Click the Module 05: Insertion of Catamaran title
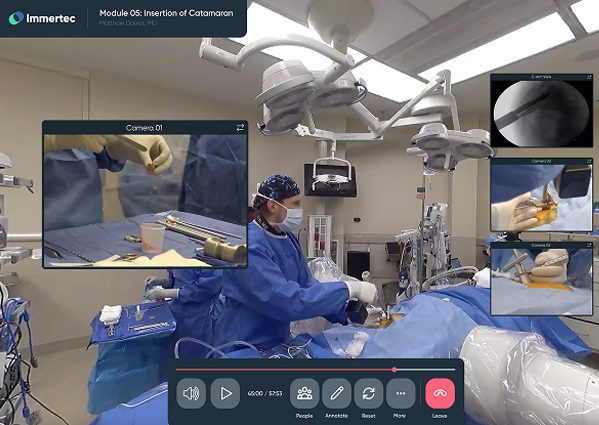The image size is (599, 425). [x=166, y=13]
